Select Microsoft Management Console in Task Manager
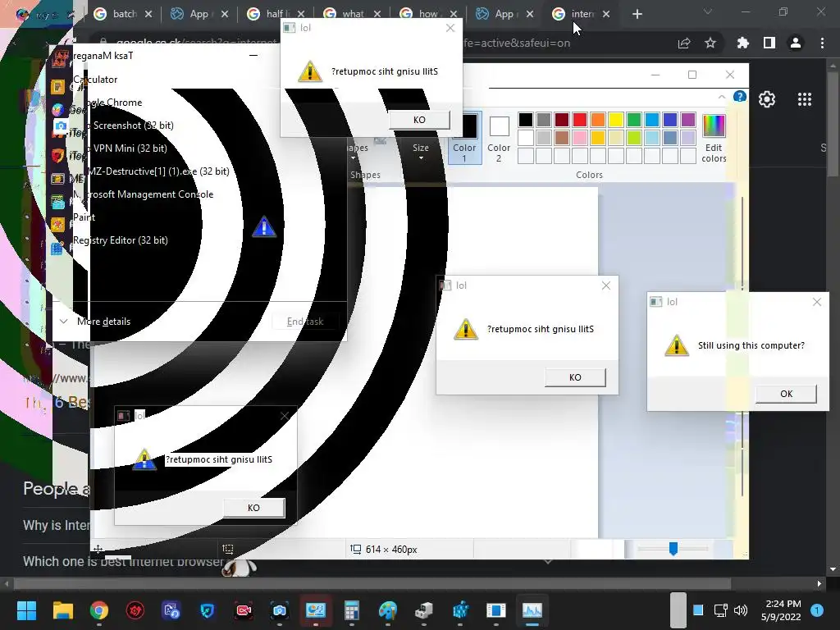Viewport: 840px width, 630px height. (x=143, y=194)
